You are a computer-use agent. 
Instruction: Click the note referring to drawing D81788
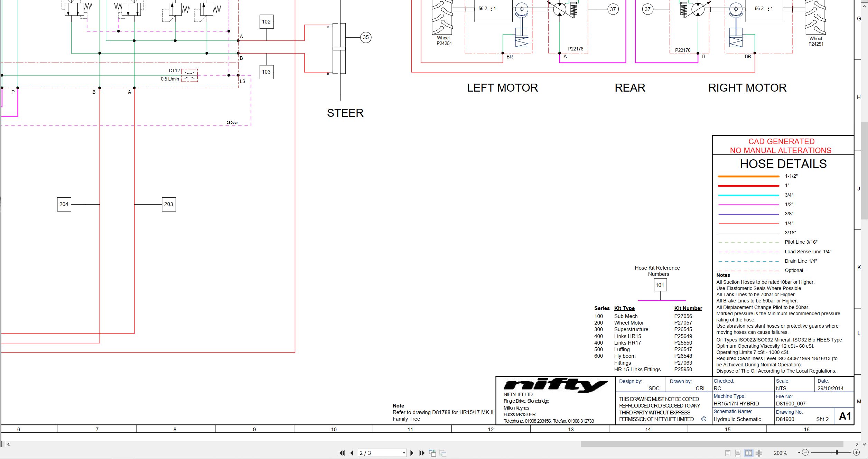pyautogui.click(x=443, y=412)
